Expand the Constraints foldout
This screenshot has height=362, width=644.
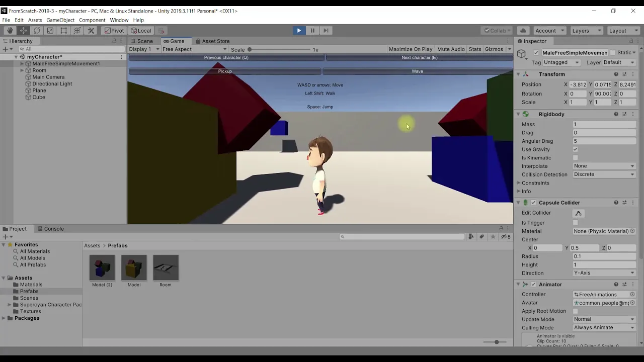(519, 183)
